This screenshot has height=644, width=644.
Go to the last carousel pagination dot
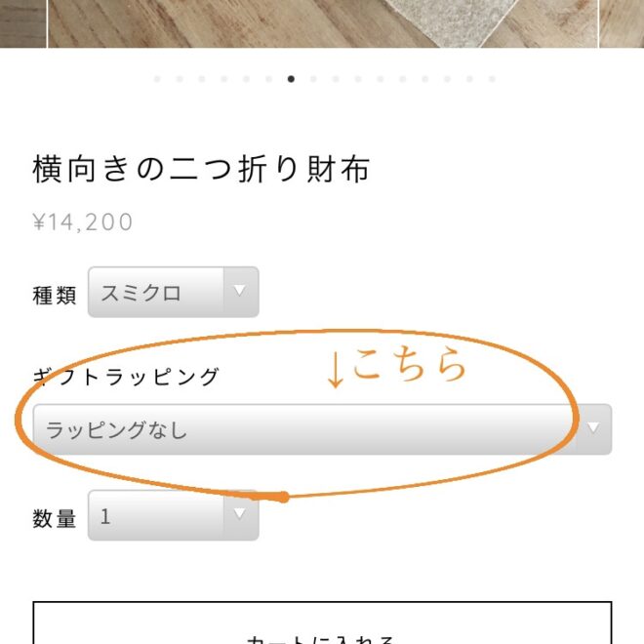tap(492, 79)
